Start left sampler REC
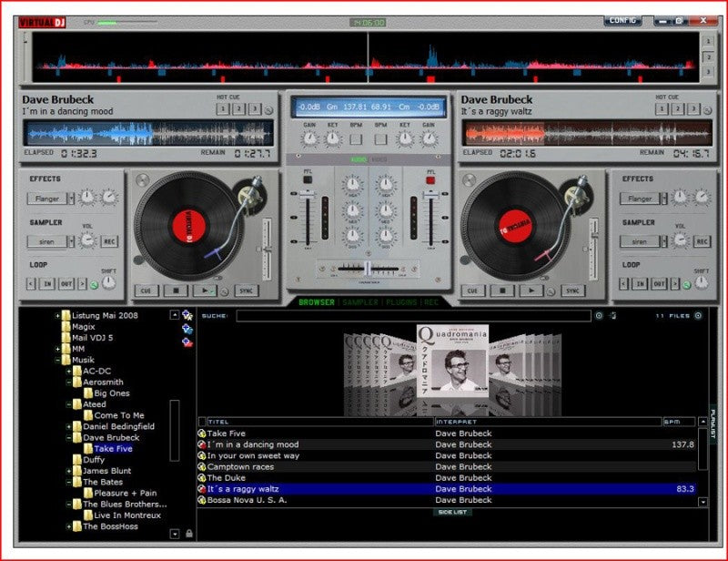The height and width of the screenshot is (561, 728). point(109,241)
